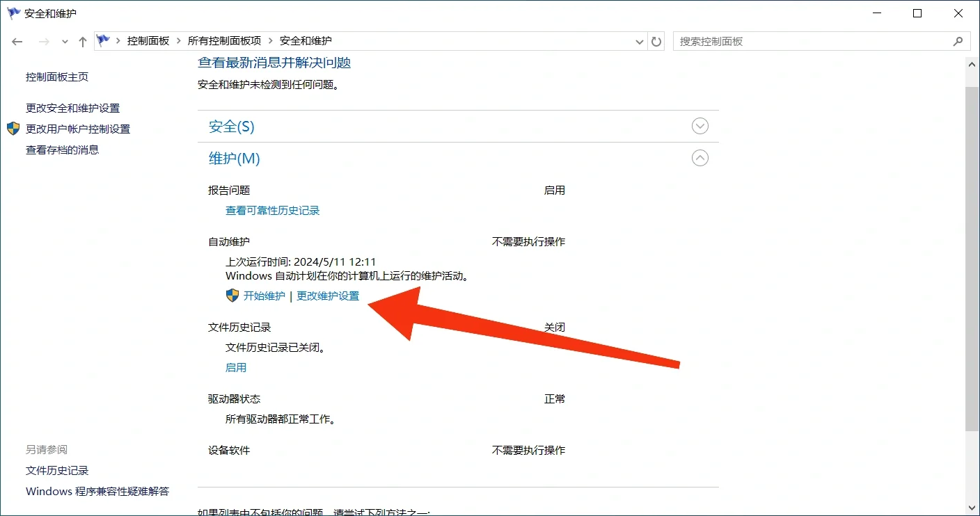Click shield icon next to 开始维护

click(x=232, y=296)
